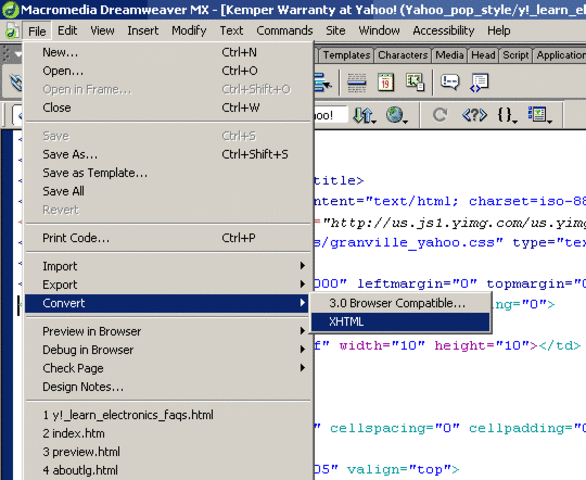
Task: Open the Insert menu
Action: point(143,31)
